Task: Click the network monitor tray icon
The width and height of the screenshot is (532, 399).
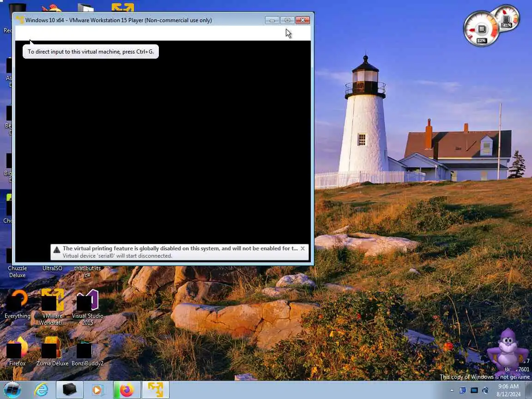Action: pyautogui.click(x=474, y=391)
